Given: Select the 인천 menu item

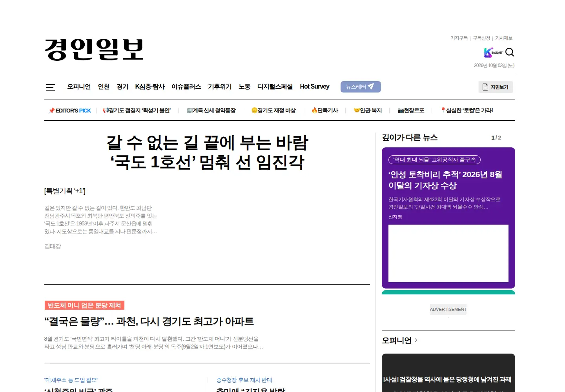Looking at the screenshot, I should click(104, 87).
